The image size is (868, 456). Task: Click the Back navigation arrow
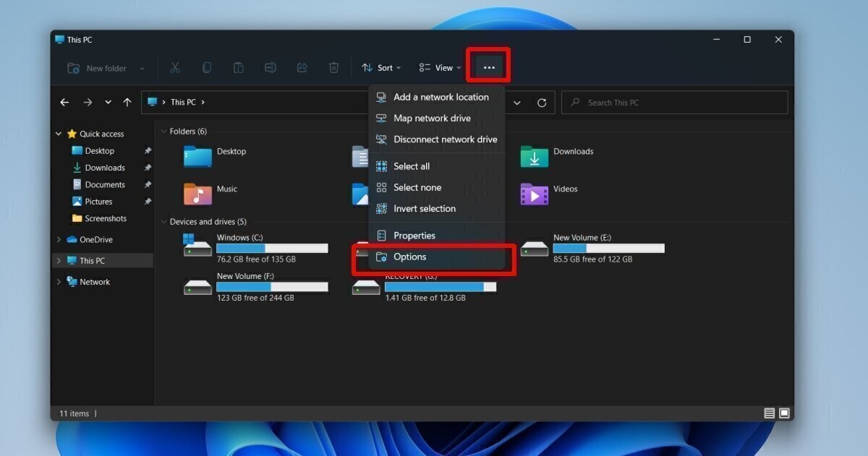coord(64,102)
